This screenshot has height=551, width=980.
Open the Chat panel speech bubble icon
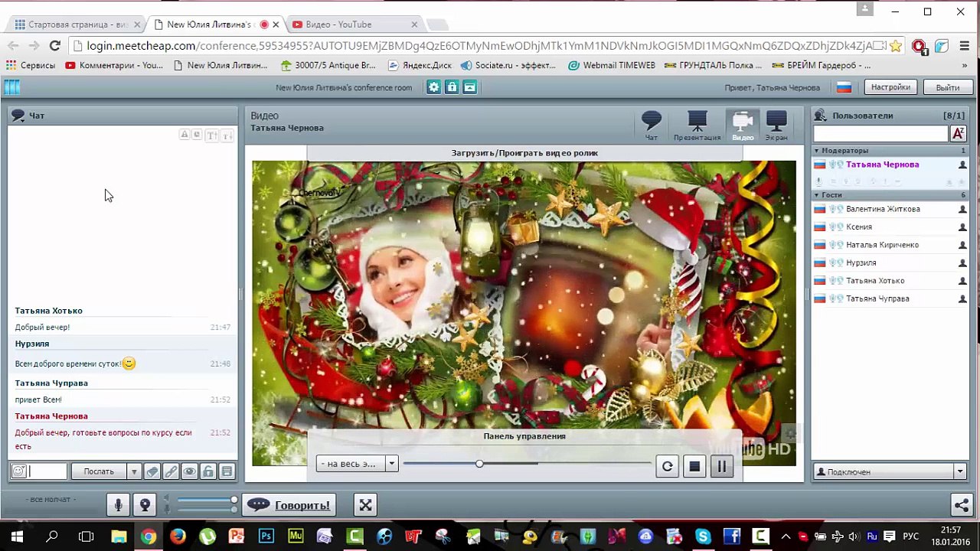coord(18,116)
